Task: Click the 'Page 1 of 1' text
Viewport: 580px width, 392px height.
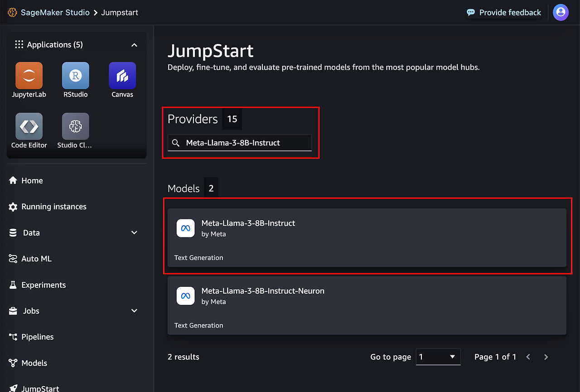Action: coord(495,357)
